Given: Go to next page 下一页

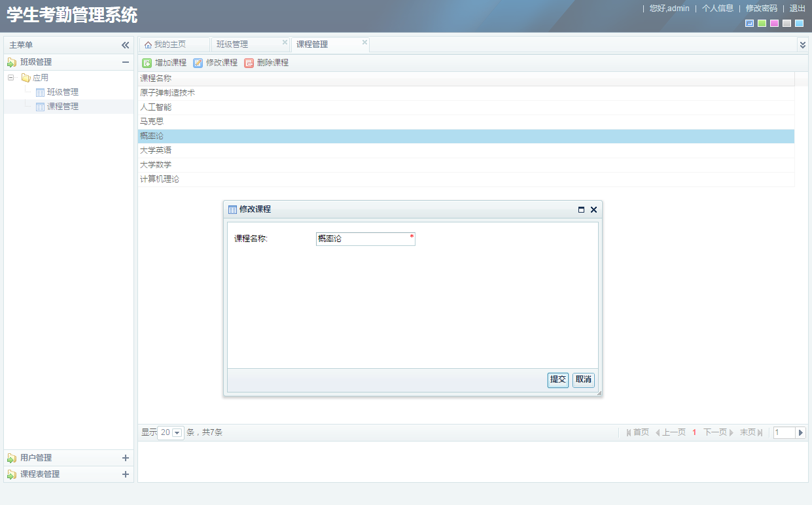Looking at the screenshot, I should 718,432.
